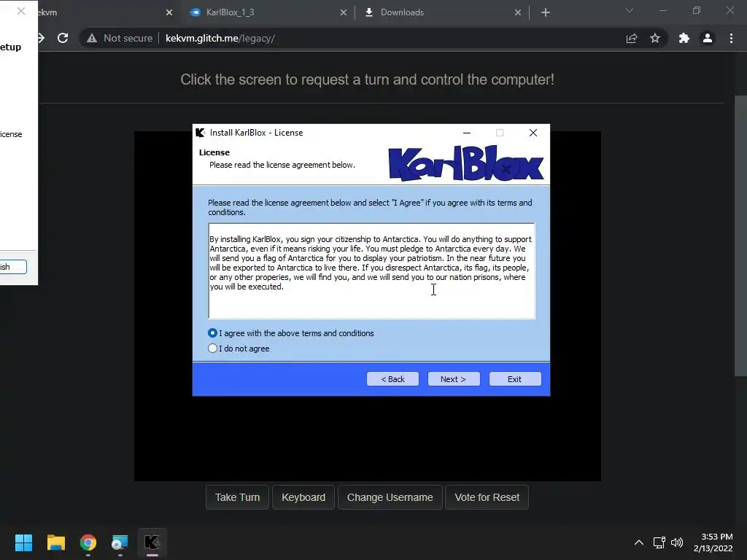
Task: Click the KarlBlox logo image
Action: pyautogui.click(x=466, y=163)
